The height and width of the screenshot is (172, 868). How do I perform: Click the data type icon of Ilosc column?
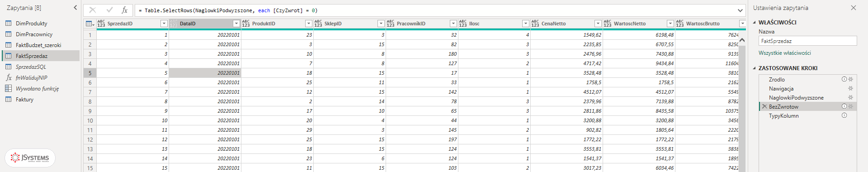click(x=463, y=24)
